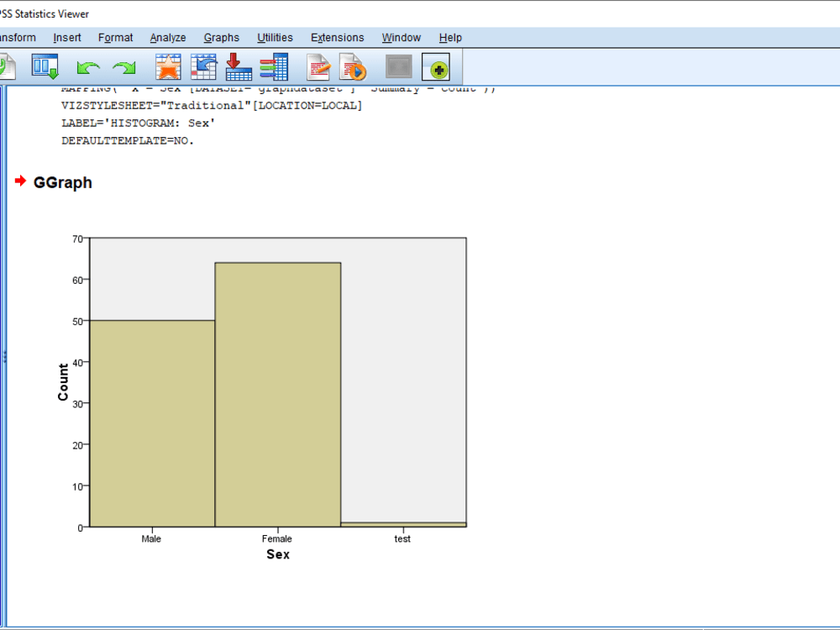
Task: Click the Female bar in the chart
Action: (277, 395)
